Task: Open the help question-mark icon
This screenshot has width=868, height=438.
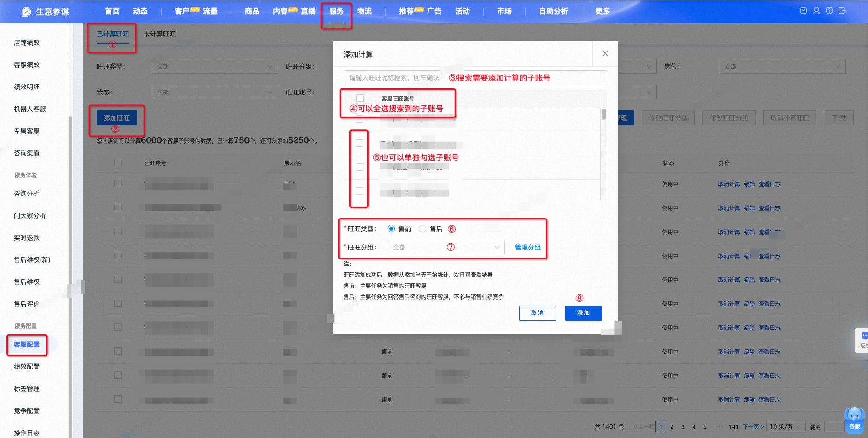Action: pyautogui.click(x=829, y=11)
